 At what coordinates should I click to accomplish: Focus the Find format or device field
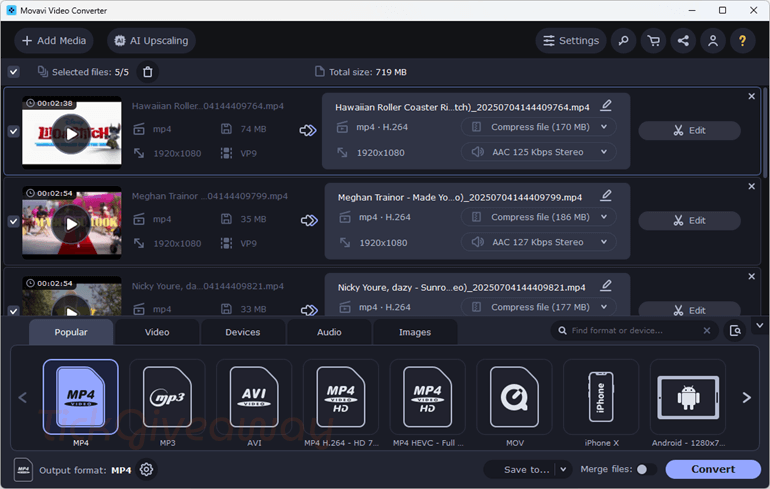pyautogui.click(x=635, y=330)
